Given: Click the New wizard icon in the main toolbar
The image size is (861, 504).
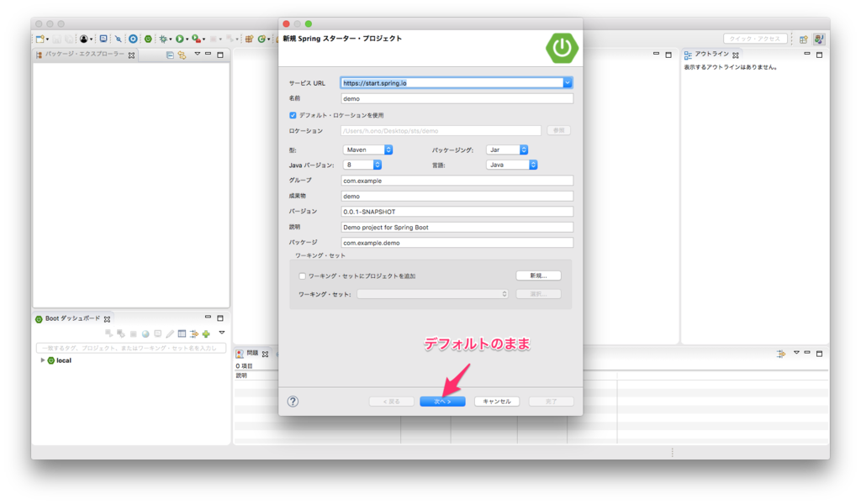Looking at the screenshot, I should click(40, 39).
